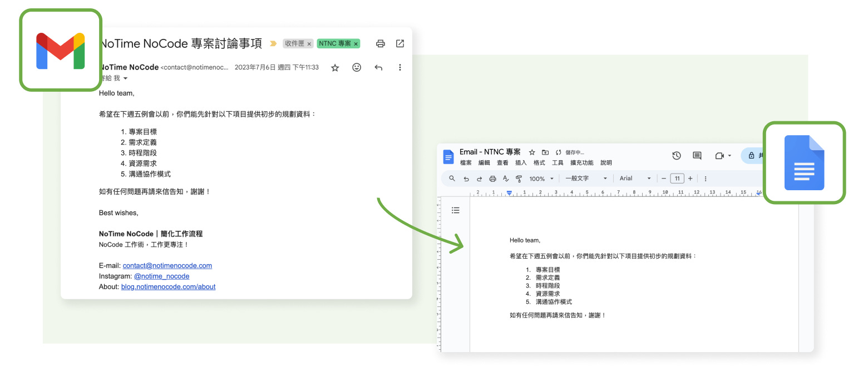Expand the meeting camera dropdown arrow
This screenshot has height=376, width=868.
click(729, 156)
